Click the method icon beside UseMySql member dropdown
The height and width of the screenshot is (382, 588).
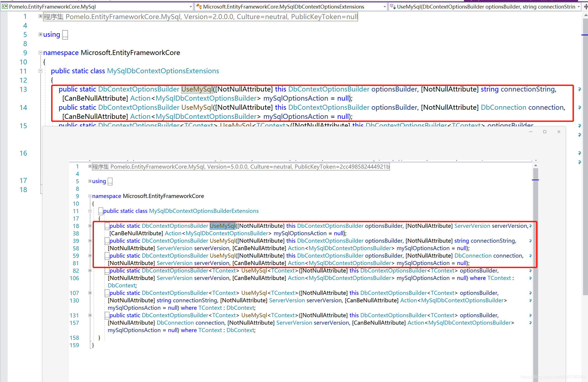393,7
